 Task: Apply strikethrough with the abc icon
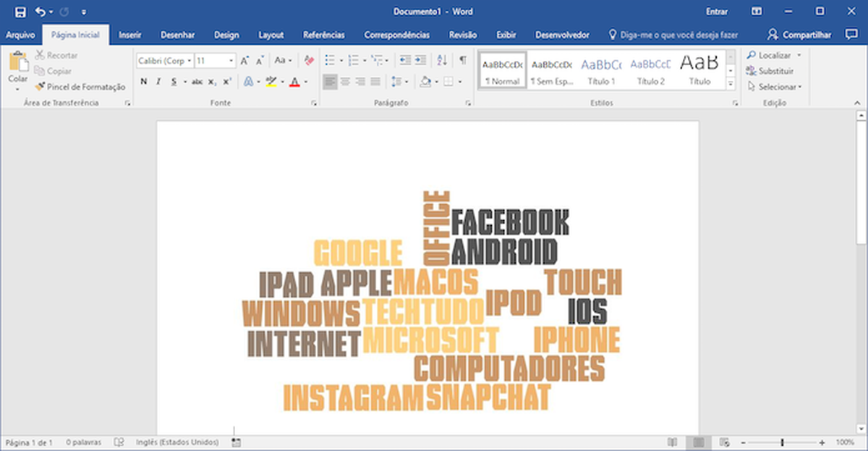pyautogui.click(x=197, y=82)
